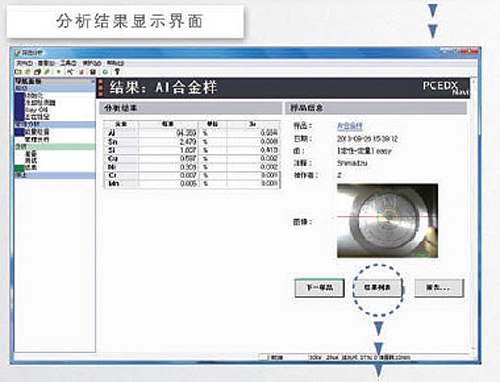The image size is (500, 382).
Task: Click the yellow open-folder toolbar icon
Action: click(18, 72)
